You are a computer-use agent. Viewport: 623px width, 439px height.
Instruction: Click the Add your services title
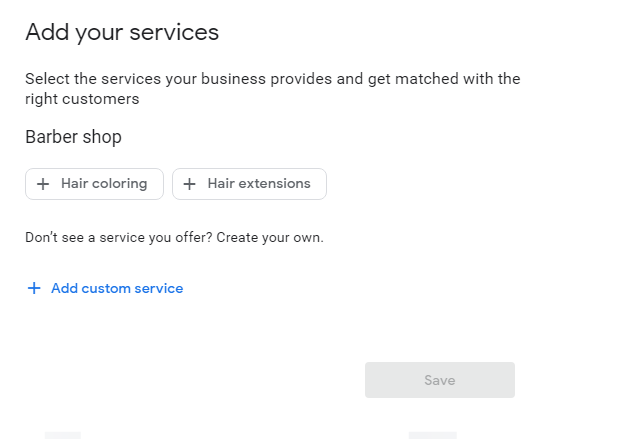tap(122, 32)
